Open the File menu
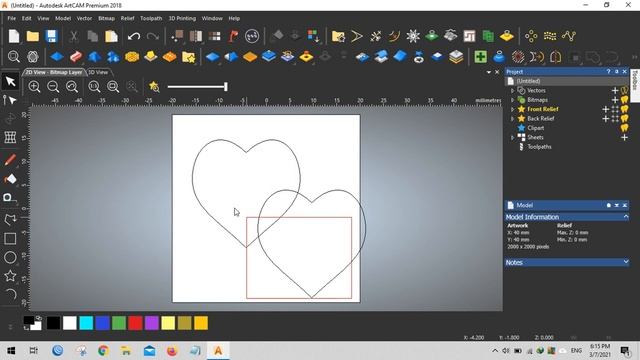Screen dimensions: 640x360 11,18
